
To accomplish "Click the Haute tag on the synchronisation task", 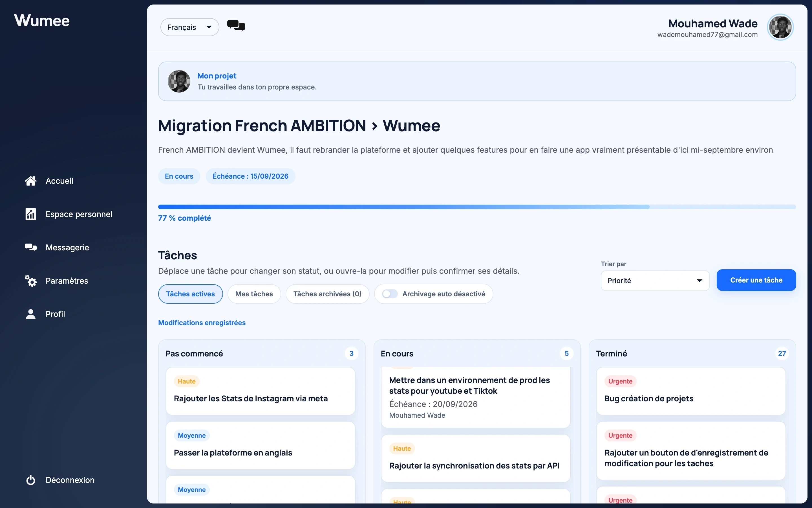I will (402, 448).
